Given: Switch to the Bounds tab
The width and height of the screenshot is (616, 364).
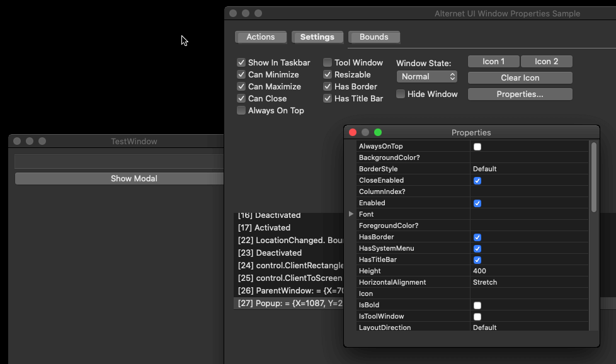Looking at the screenshot, I should 374,37.
